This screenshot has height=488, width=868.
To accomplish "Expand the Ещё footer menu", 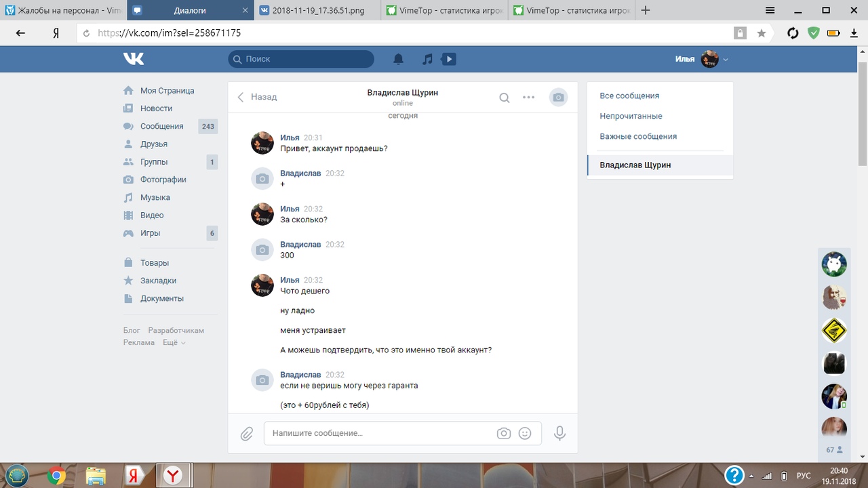I will pos(174,343).
